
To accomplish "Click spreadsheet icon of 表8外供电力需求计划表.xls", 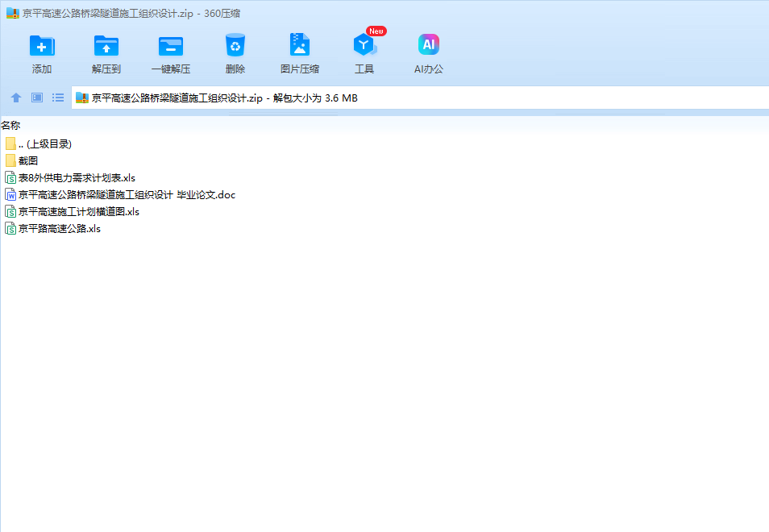I will tap(10, 177).
